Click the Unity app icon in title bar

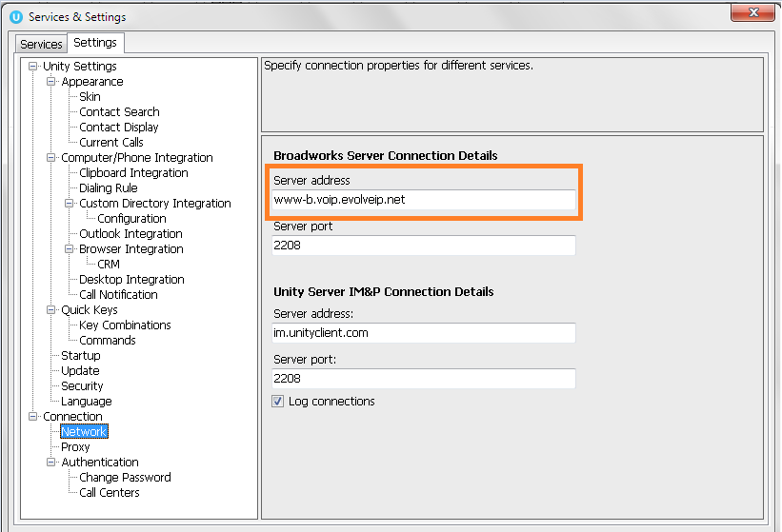pos(15,16)
